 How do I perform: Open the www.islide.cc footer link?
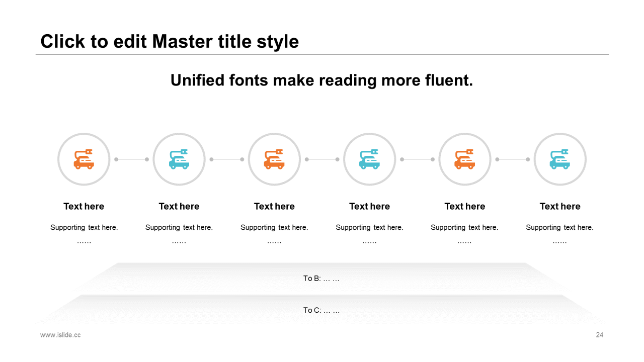pos(60,335)
